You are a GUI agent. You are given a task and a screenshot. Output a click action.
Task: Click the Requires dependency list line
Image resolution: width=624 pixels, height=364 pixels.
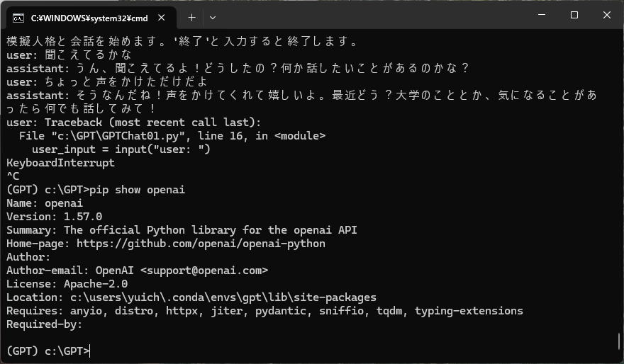pos(264,311)
